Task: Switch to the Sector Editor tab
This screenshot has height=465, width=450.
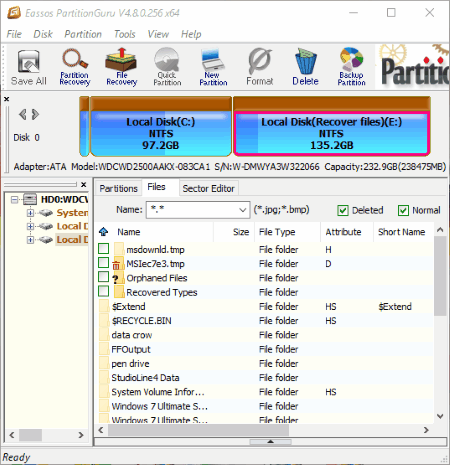Action: pyautogui.click(x=208, y=188)
